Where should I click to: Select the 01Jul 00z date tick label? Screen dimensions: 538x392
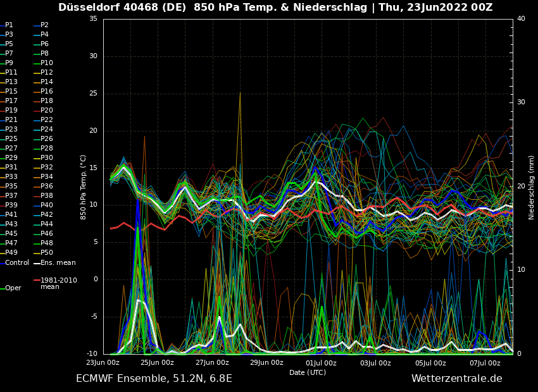(x=321, y=363)
